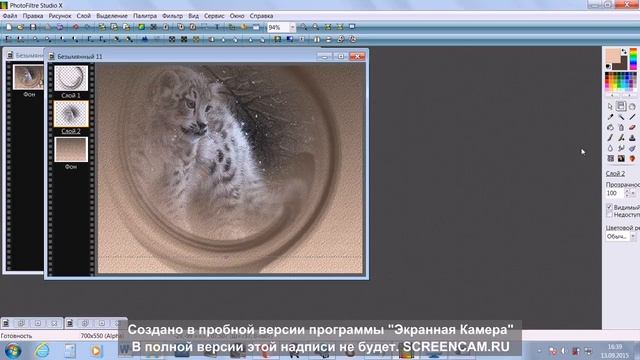The width and height of the screenshot is (640, 360).
Task: Select the Fill paint bucket tool
Action: [x=610, y=127]
